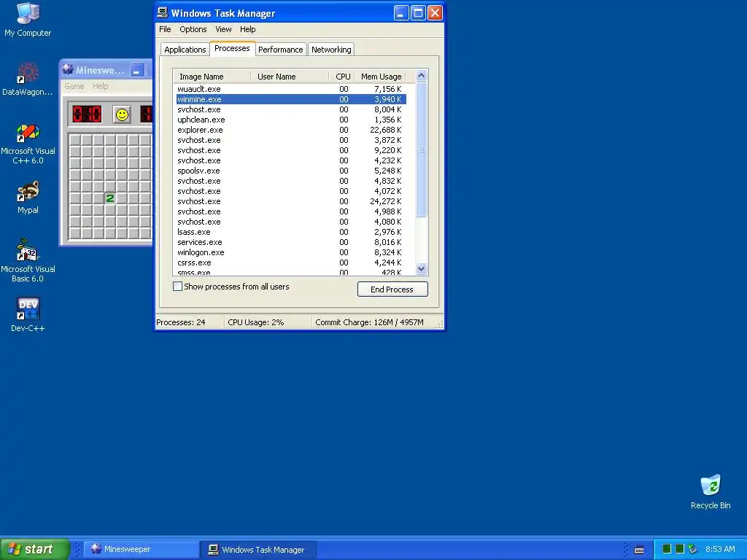Image resolution: width=747 pixels, height=560 pixels.
Task: Select the winlogon.exe process row
Action: 290,252
